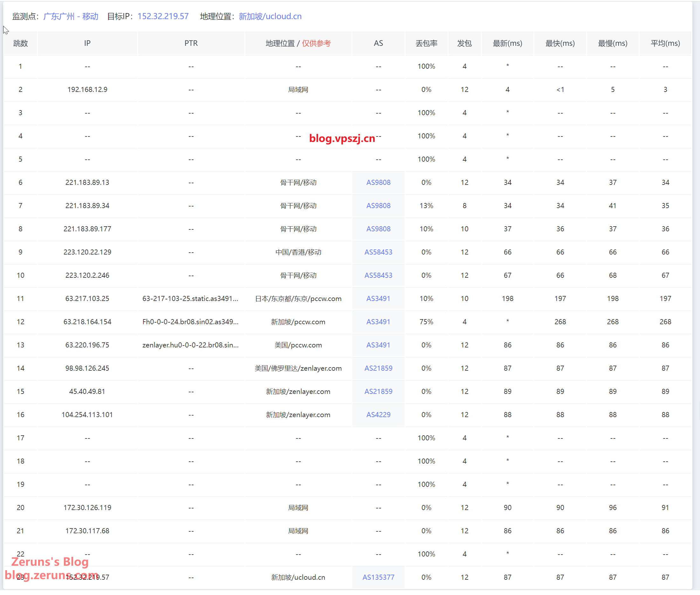700x595 pixels.
Task: Click the AS9808 link in hop 6
Action: tap(378, 183)
